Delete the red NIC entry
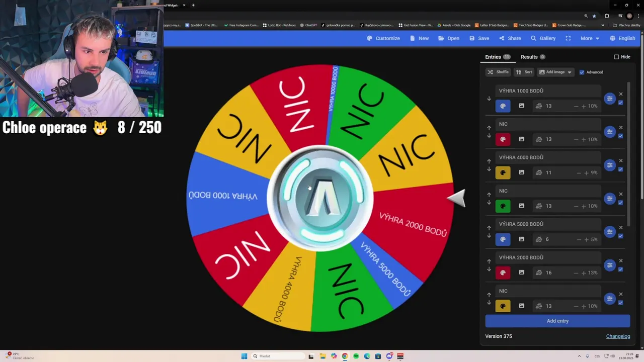 click(621, 127)
